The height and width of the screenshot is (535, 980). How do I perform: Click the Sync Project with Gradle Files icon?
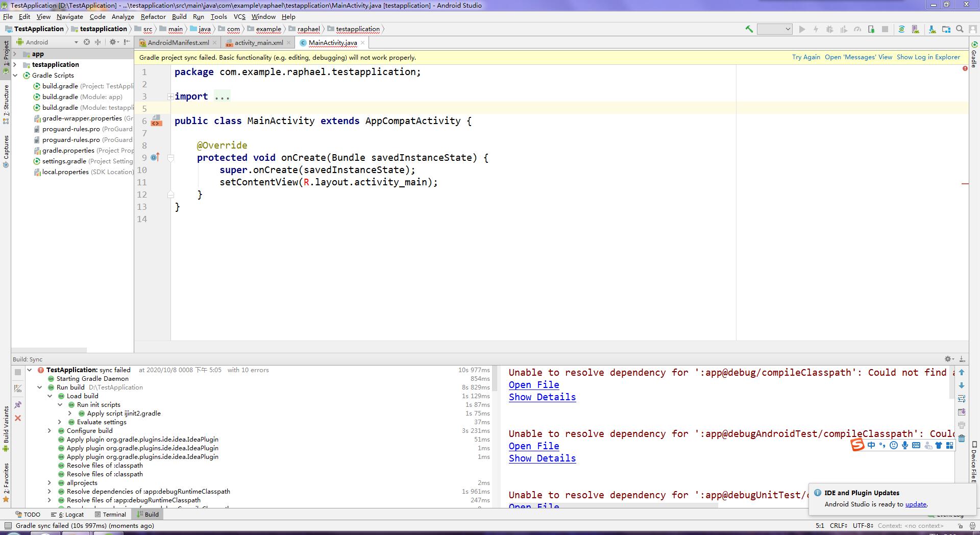click(x=901, y=29)
